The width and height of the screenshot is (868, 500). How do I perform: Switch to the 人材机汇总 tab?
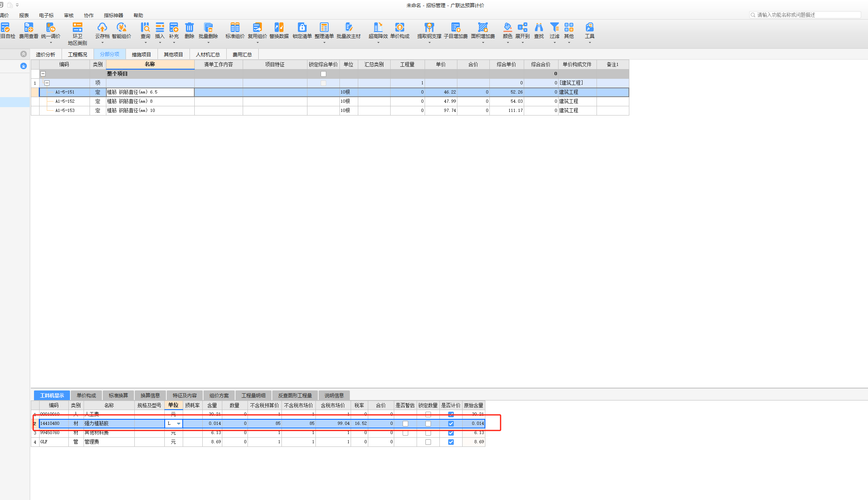(x=208, y=54)
